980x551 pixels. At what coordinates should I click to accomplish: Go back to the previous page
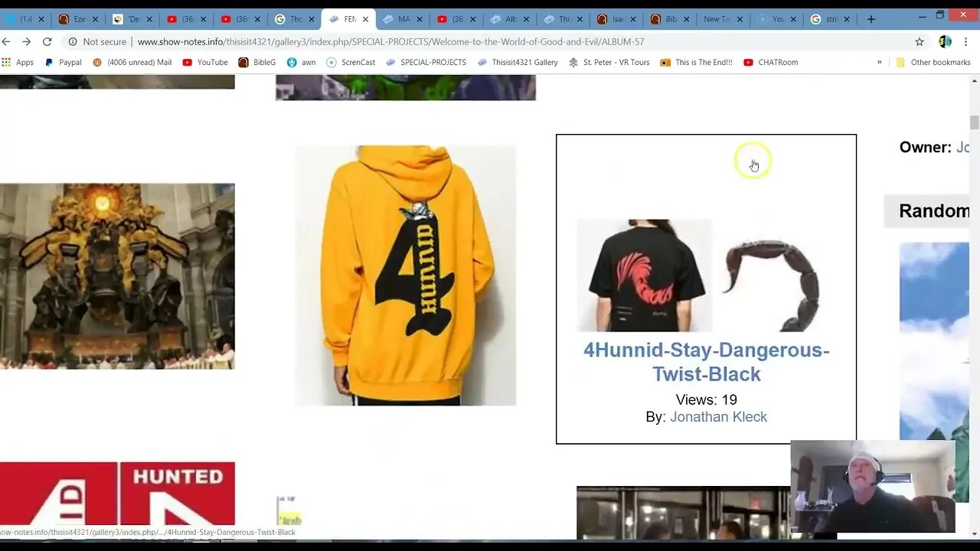pos(7,42)
